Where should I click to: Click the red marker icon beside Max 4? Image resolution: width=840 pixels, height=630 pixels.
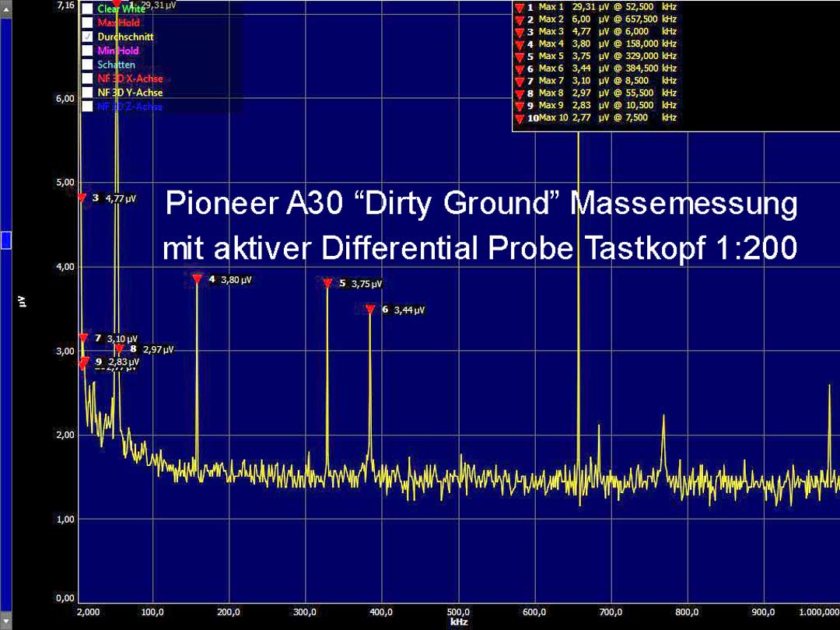point(519,45)
